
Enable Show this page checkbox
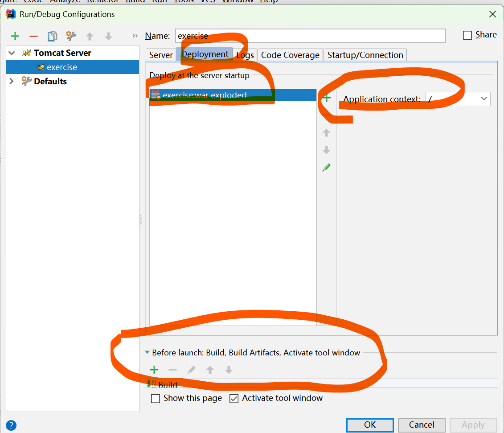pos(156,399)
